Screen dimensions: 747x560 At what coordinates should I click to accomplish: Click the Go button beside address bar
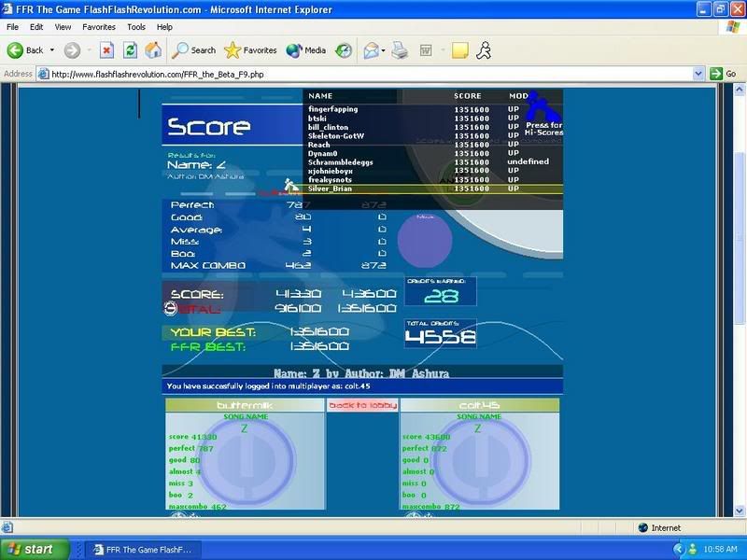click(x=723, y=74)
